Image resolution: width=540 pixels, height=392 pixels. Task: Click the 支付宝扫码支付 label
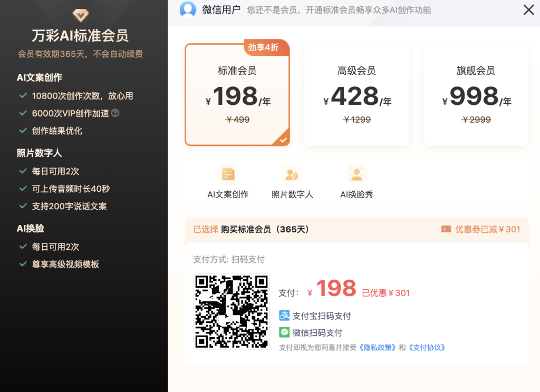322,316
